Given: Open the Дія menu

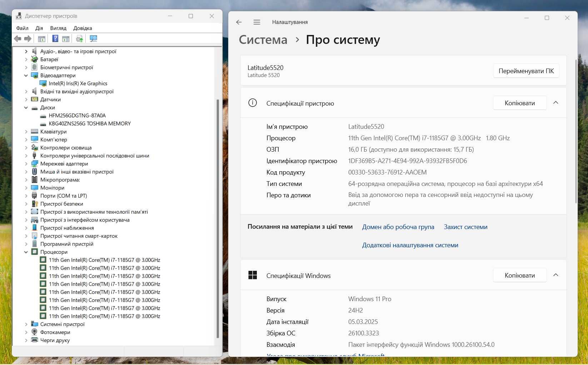Looking at the screenshot, I should point(39,28).
